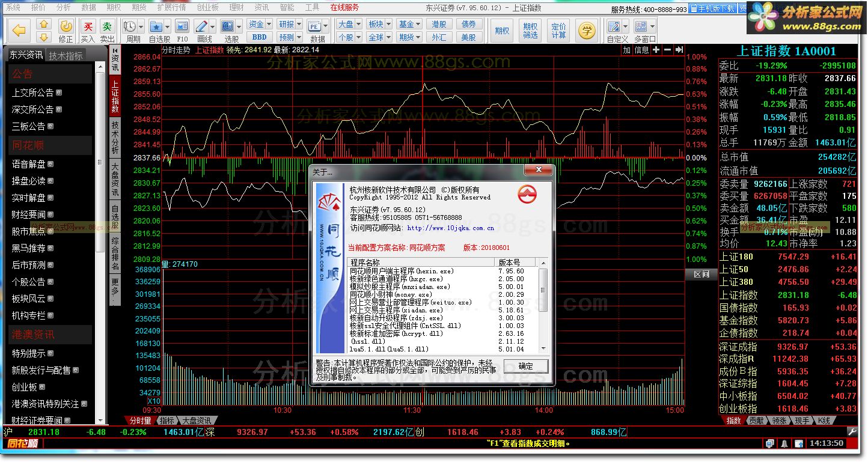Click the PE 数据 icon
Viewport: 868px width, 462px height.
click(x=314, y=26)
